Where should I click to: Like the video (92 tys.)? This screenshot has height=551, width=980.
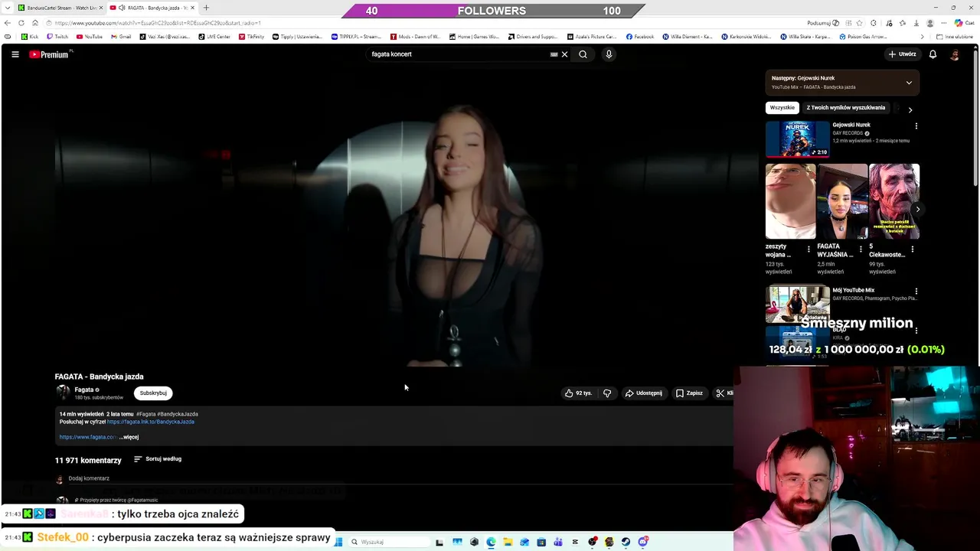coord(578,393)
